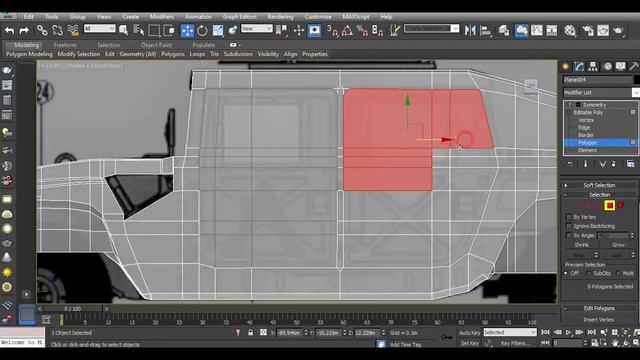Open the Modifiers menu
The height and width of the screenshot is (360, 640).
162,17
